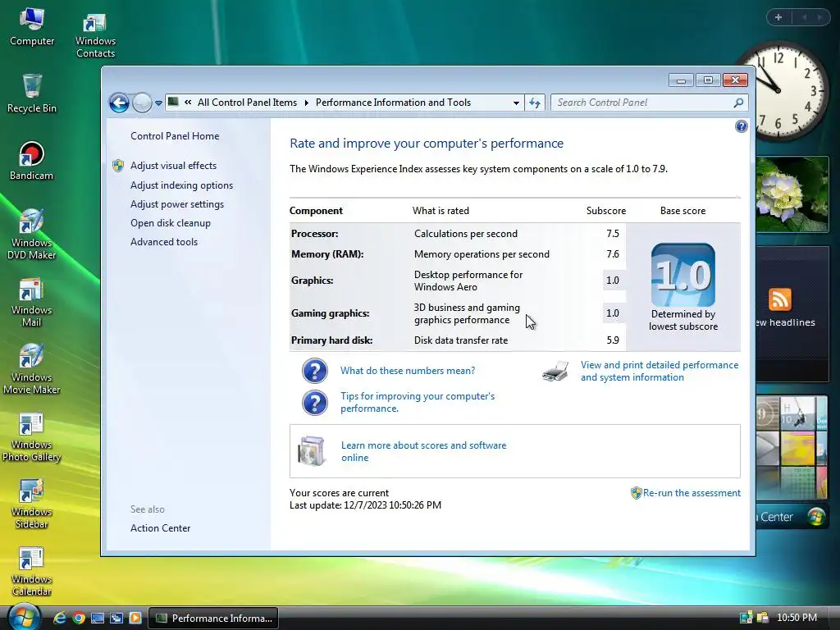
Task: Select the Windows Calendar desktop shortcut
Action: coord(32,572)
